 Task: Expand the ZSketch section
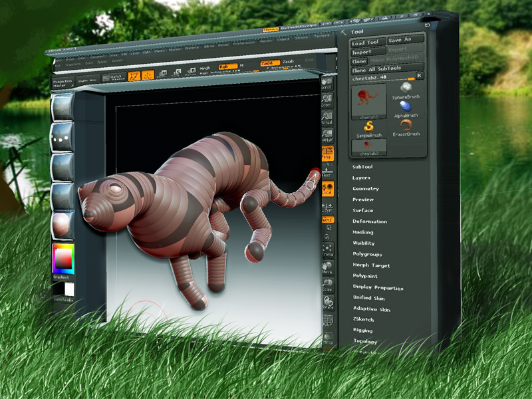point(364,319)
